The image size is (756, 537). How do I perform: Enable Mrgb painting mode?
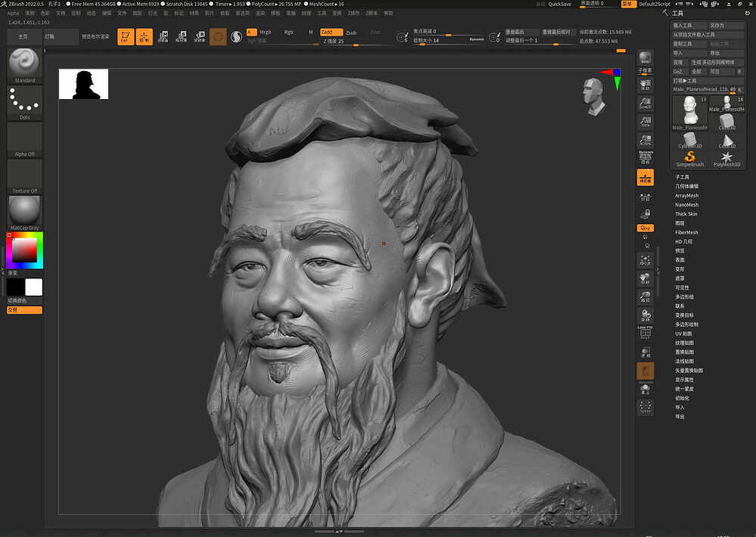tap(265, 33)
